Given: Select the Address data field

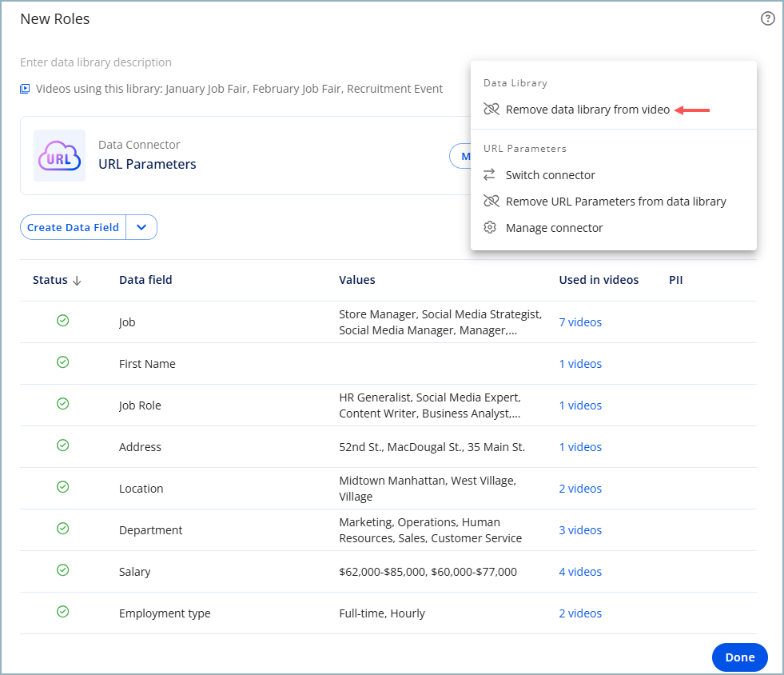Looking at the screenshot, I should [140, 447].
